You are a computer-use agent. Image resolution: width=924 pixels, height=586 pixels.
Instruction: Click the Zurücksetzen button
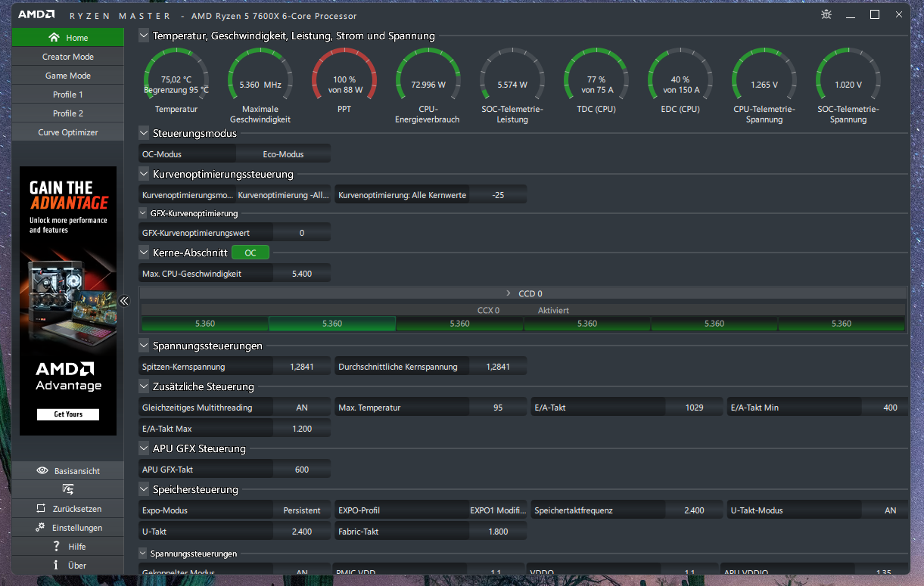[68, 509]
